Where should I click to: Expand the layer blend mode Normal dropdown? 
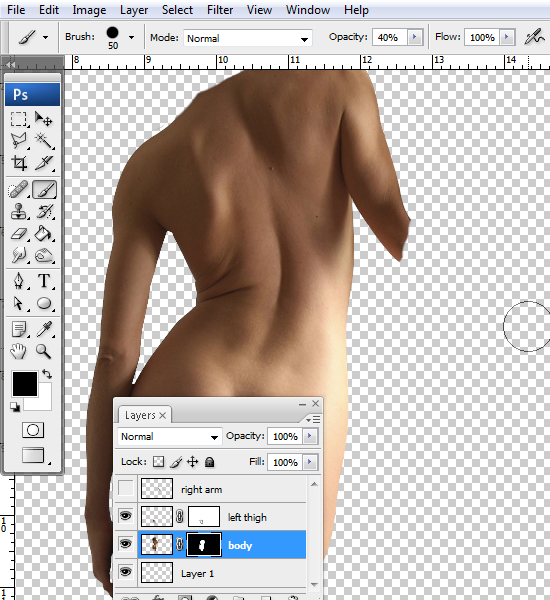click(170, 437)
